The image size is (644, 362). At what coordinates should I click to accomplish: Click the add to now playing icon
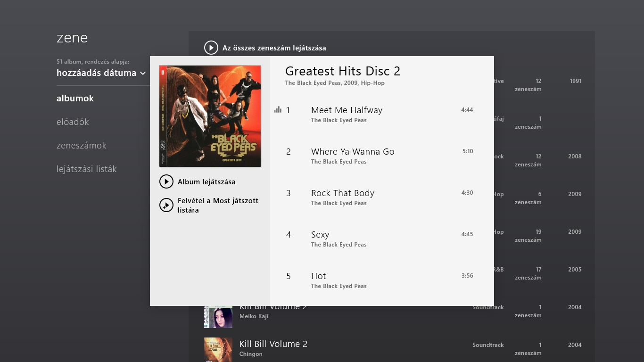166,206
